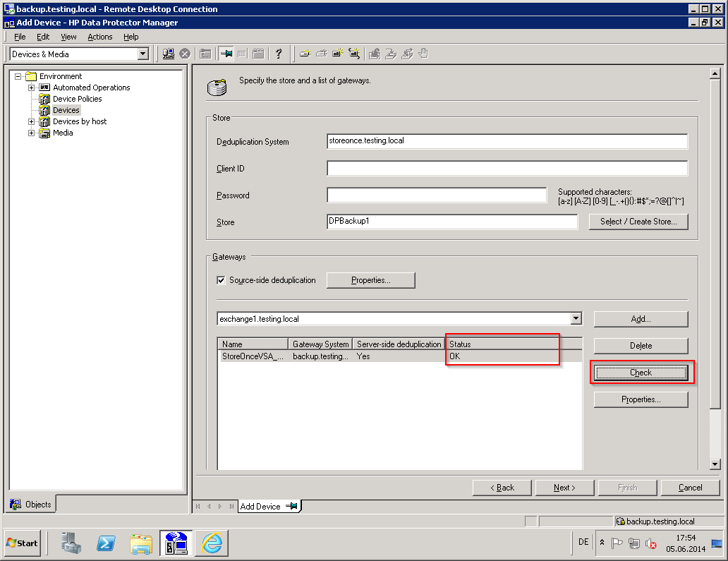Viewport: 728px width, 561px height.
Task: Open the View menu
Action: 68,37
